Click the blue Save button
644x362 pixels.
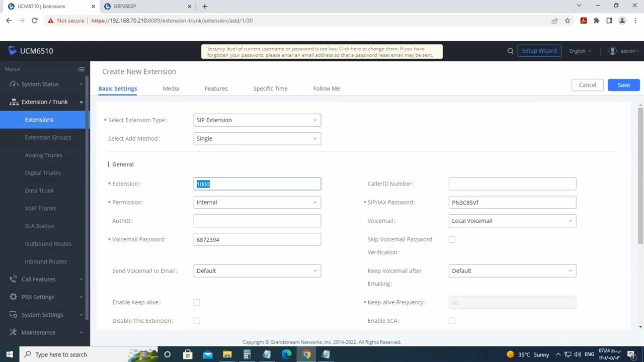point(623,85)
